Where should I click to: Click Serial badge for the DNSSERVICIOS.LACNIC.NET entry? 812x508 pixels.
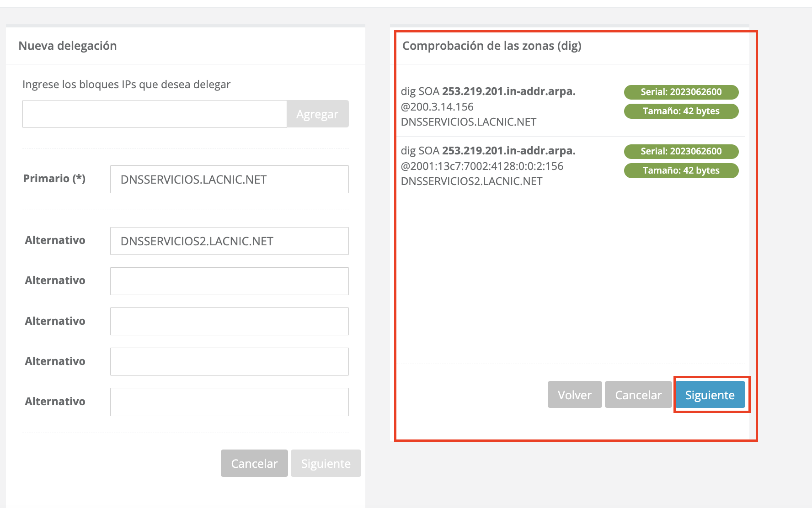[x=681, y=92]
